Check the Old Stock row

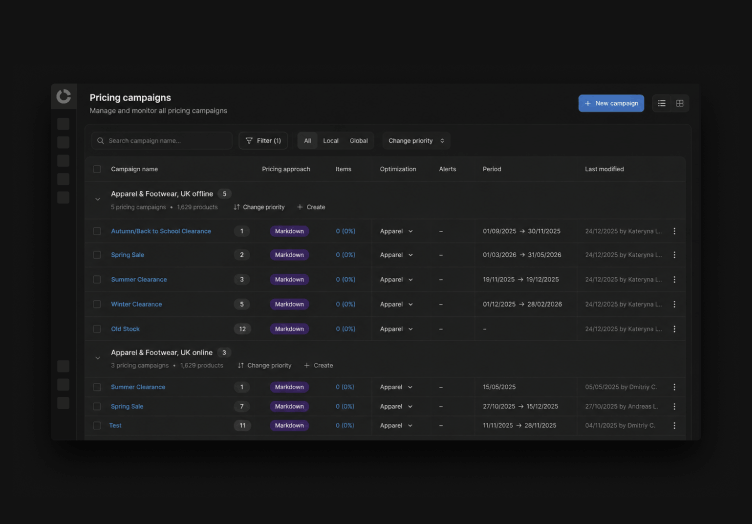[x=97, y=329]
